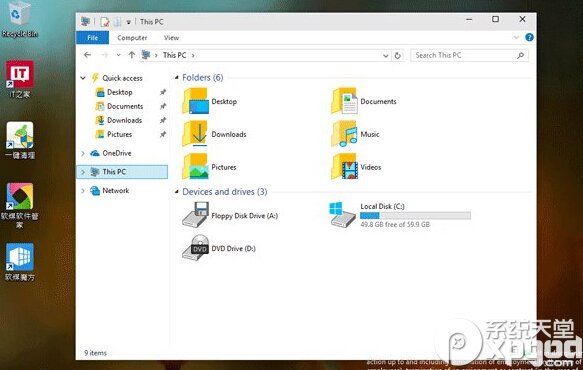Expand the OneDrive tree node
Screen dimensions: 583x370
click(x=83, y=153)
